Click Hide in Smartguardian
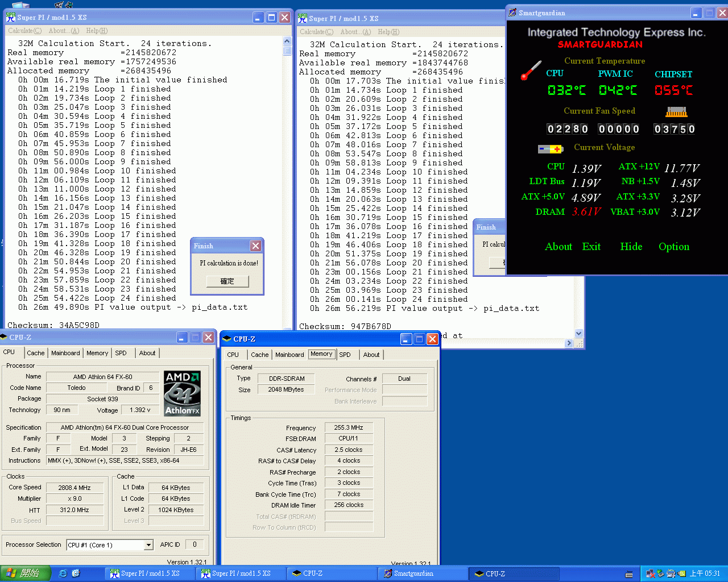This screenshot has width=728, height=582. coord(631,247)
